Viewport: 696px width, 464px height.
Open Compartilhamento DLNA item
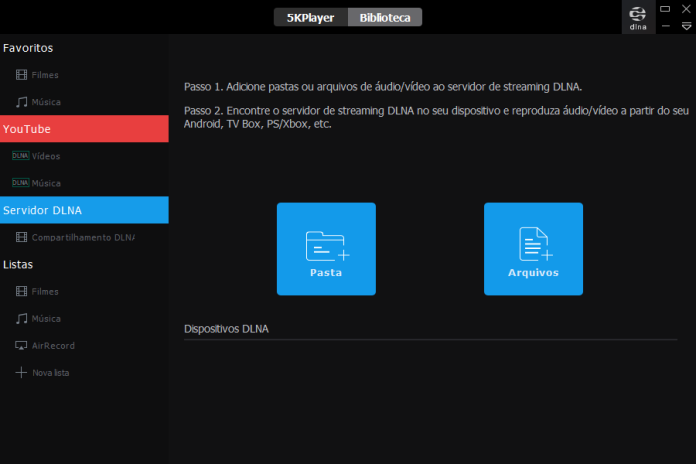coord(84,238)
